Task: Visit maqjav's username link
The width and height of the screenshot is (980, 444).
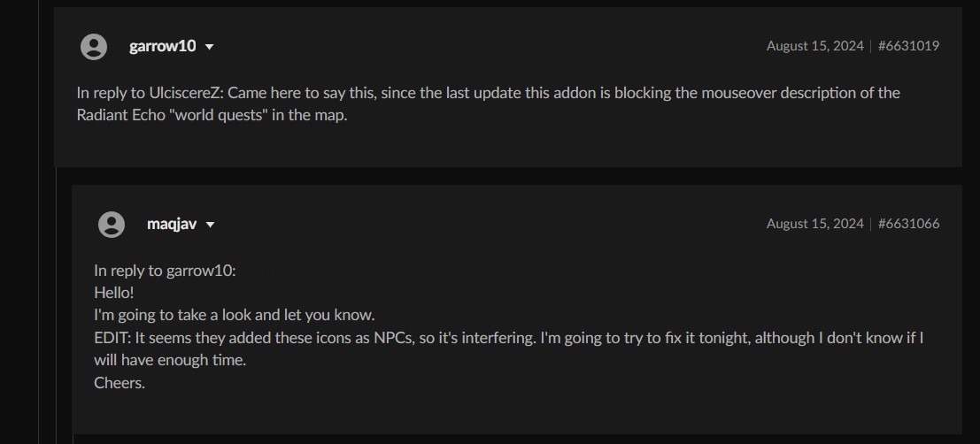Action: pyautogui.click(x=172, y=225)
